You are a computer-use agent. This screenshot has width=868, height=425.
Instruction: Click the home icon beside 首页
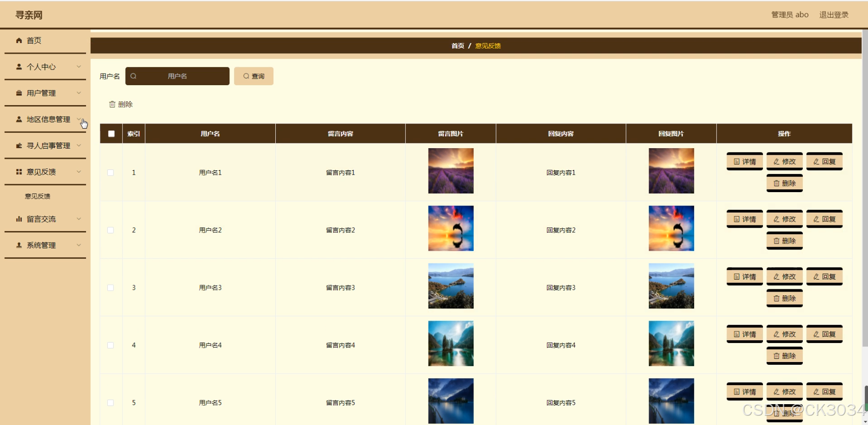[19, 41]
